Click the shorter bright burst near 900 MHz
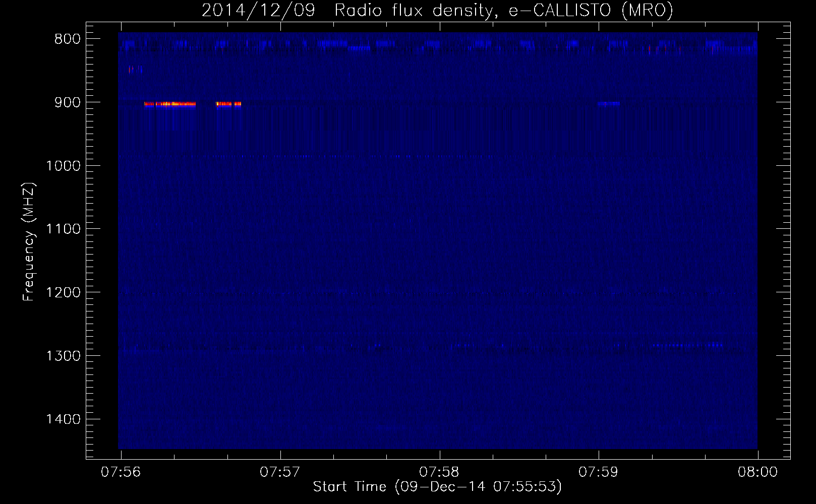 tap(228, 104)
